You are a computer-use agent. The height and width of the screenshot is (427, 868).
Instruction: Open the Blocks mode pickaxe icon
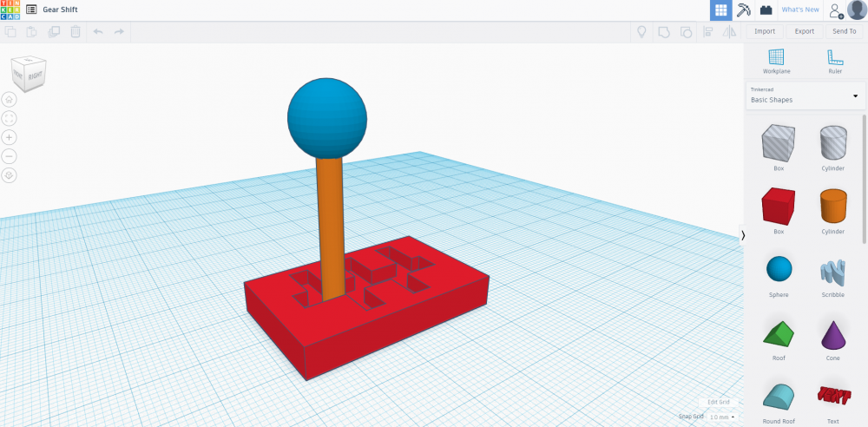pos(744,10)
